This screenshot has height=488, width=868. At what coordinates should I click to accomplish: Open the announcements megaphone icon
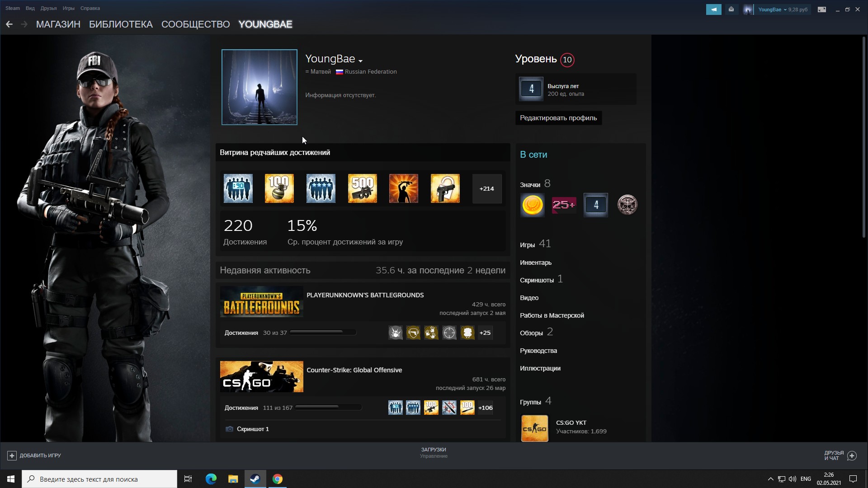pyautogui.click(x=713, y=9)
